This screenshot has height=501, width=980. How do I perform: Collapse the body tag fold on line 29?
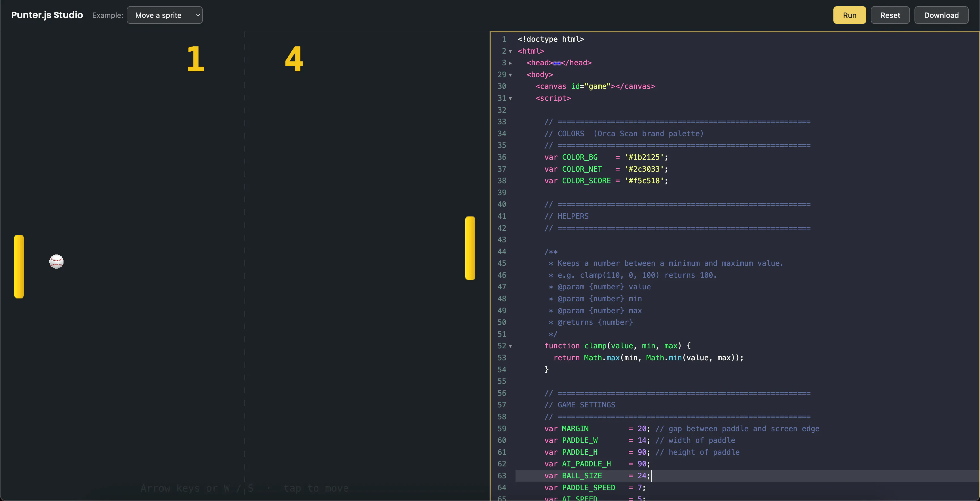click(x=510, y=75)
